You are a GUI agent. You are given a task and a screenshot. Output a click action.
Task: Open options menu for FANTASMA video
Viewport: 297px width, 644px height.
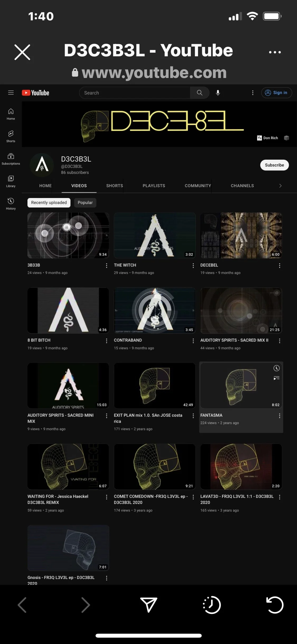(280, 416)
